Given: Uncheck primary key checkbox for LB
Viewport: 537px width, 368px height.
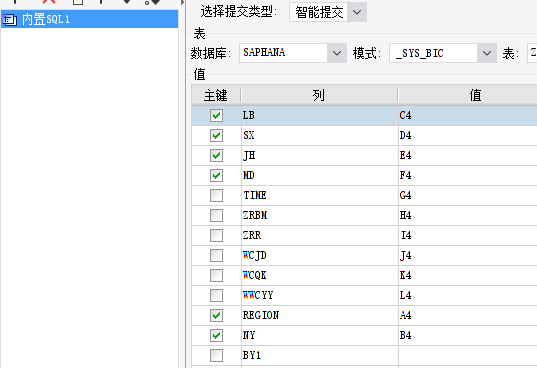Looking at the screenshot, I should coord(216,115).
